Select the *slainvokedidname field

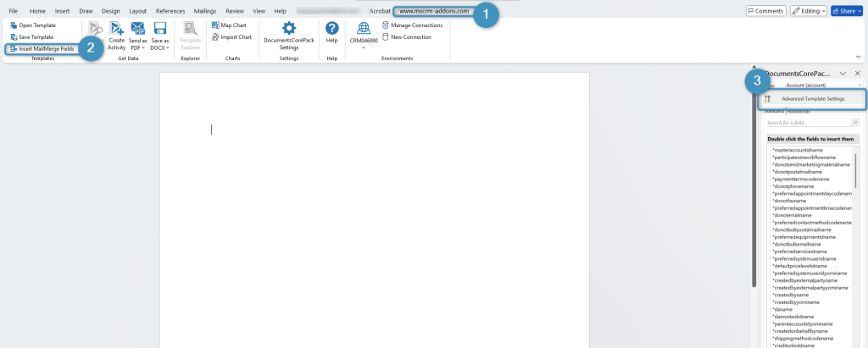[x=795, y=317]
